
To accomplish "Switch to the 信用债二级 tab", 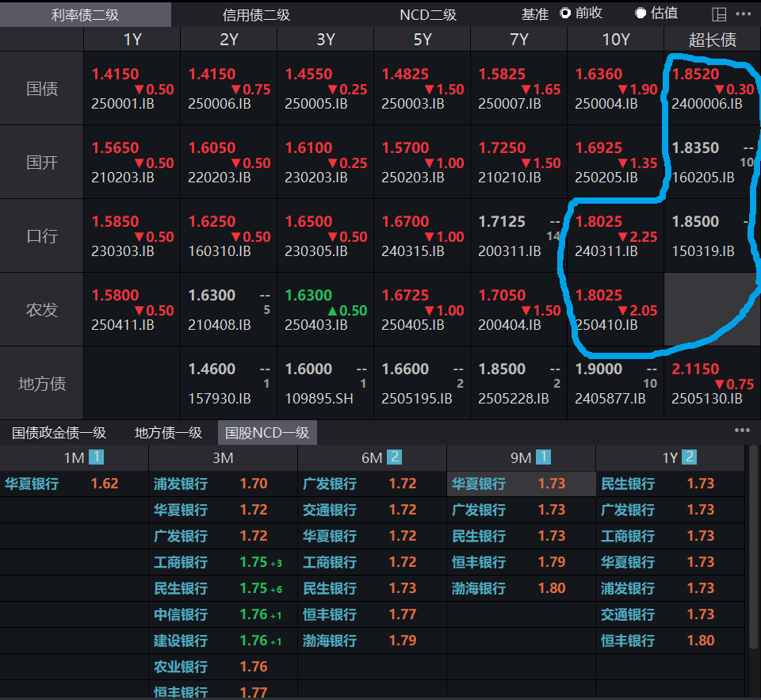I will 256,14.
